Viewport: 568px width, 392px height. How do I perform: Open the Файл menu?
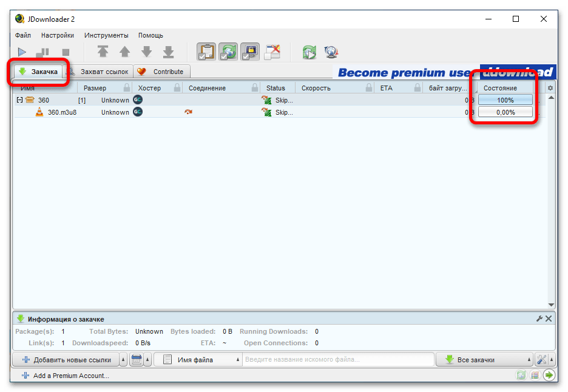(23, 36)
